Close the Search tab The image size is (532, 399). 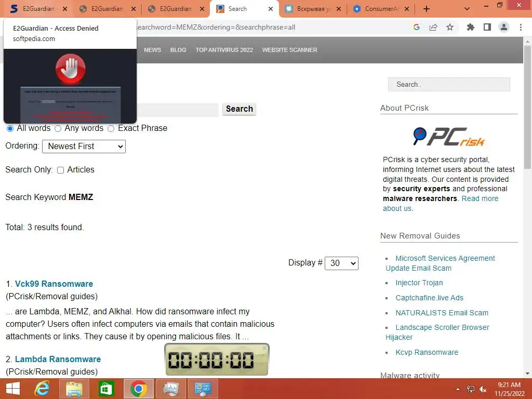click(270, 9)
